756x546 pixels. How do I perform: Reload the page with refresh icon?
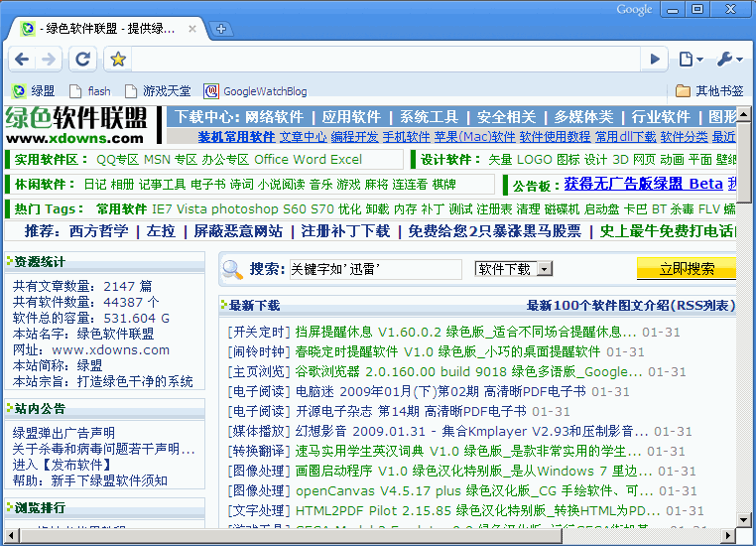click(x=83, y=60)
